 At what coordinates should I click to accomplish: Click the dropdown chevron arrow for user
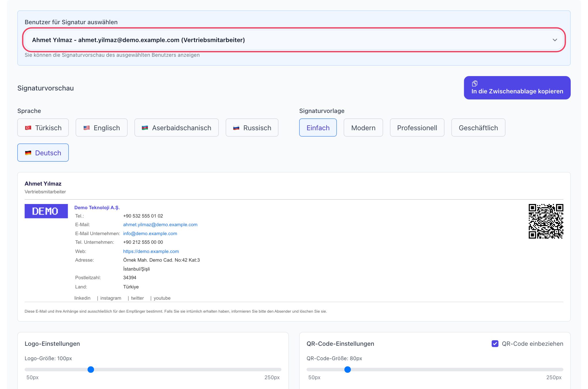pyautogui.click(x=555, y=40)
